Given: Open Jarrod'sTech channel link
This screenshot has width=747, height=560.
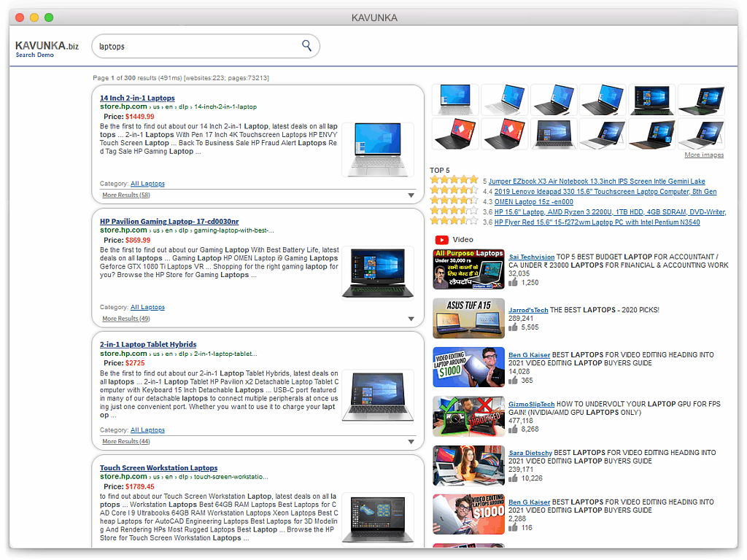Looking at the screenshot, I should [528, 310].
